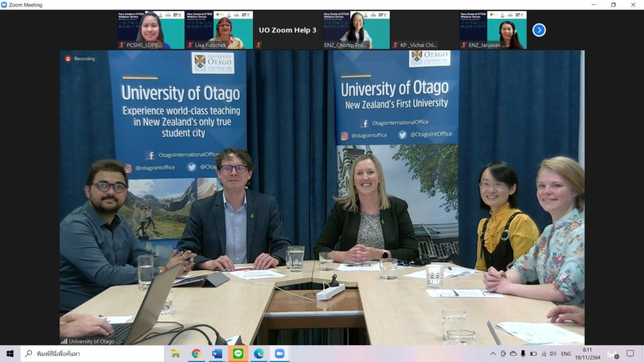
Task: Select the PCSHS_LOPB participant thumbnail
Action: coord(151,30)
